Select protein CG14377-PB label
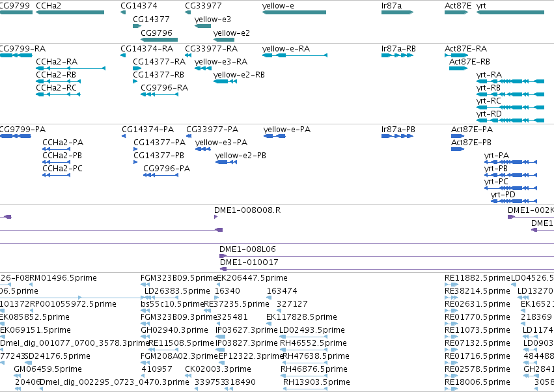The image size is (554, 392). [159, 156]
